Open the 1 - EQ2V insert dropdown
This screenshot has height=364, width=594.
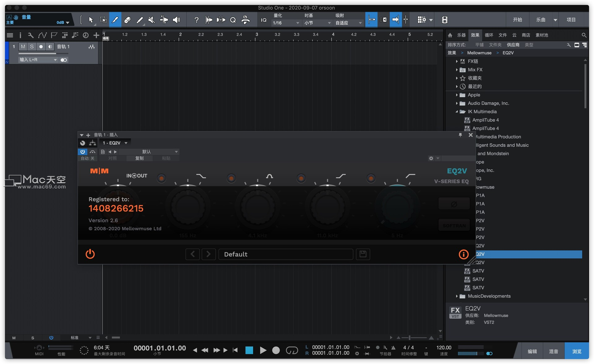[x=115, y=143]
